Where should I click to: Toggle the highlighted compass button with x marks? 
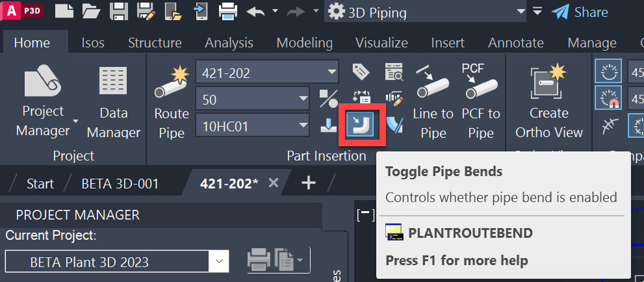pos(636,126)
